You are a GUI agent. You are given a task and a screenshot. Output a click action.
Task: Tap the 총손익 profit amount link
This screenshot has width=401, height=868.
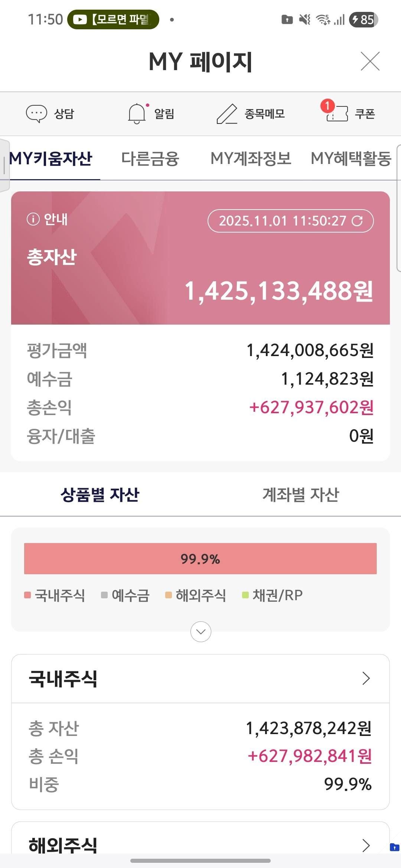click(312, 408)
